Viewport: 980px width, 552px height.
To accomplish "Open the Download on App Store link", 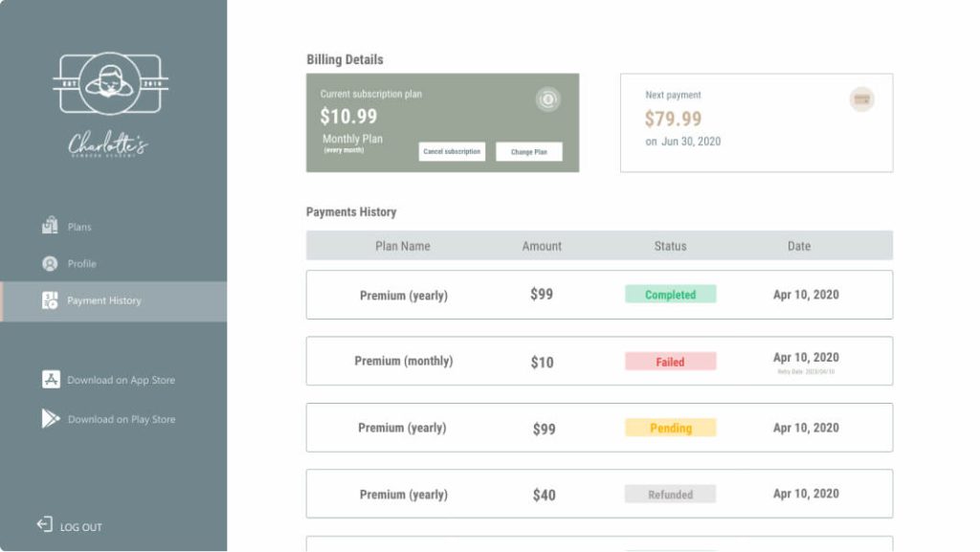I will coord(121,380).
